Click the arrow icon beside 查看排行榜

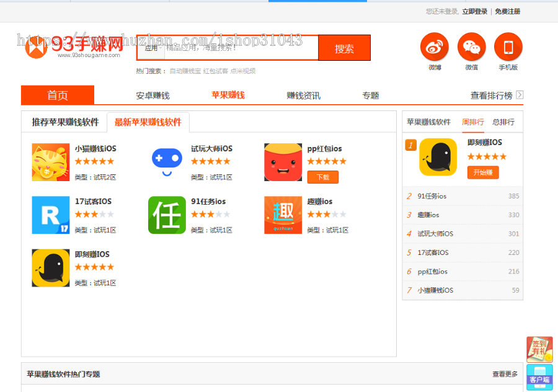[520, 95]
